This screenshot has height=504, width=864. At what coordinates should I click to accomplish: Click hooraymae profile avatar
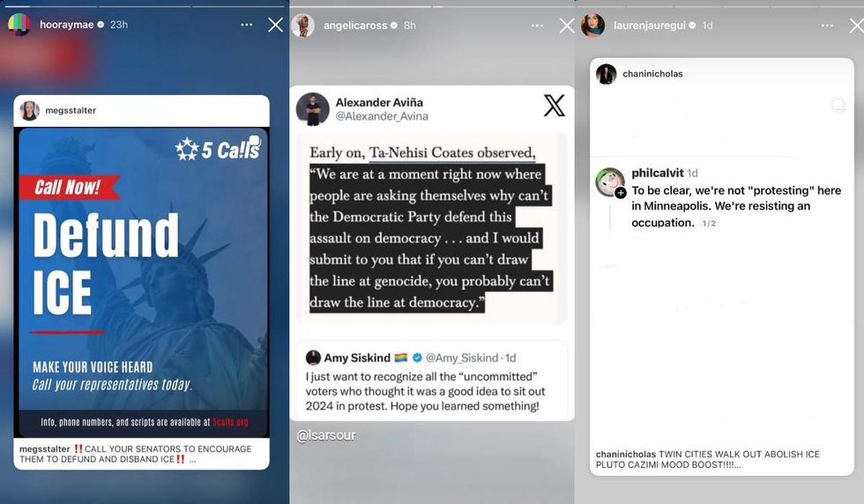tap(19, 25)
